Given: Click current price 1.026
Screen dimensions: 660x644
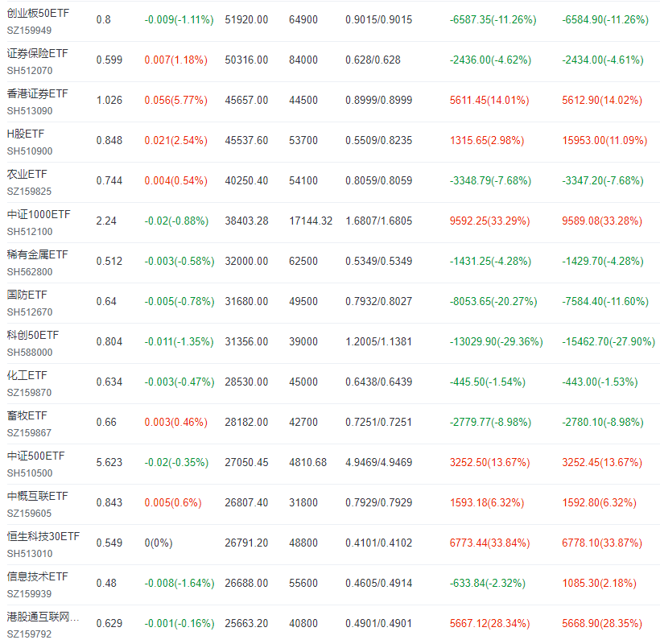Looking at the screenshot, I should point(109,100).
